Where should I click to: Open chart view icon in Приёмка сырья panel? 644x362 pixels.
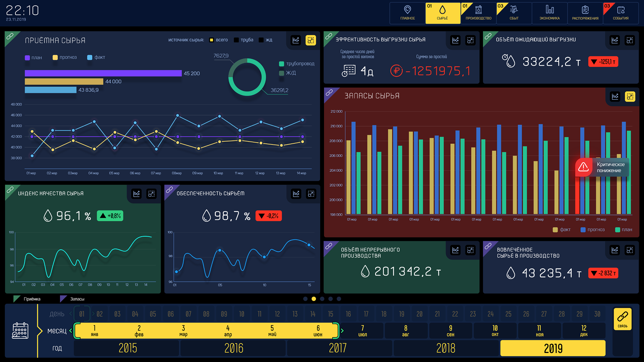click(296, 40)
